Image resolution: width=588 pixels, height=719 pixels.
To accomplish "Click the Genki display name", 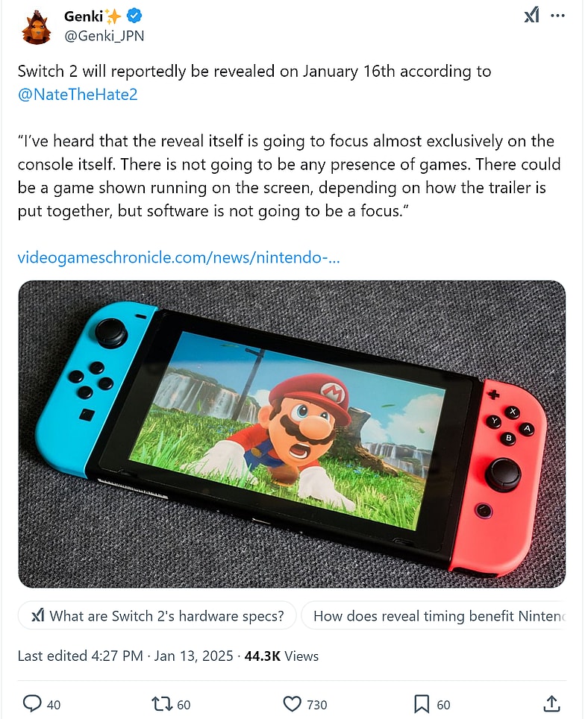I will [84, 16].
